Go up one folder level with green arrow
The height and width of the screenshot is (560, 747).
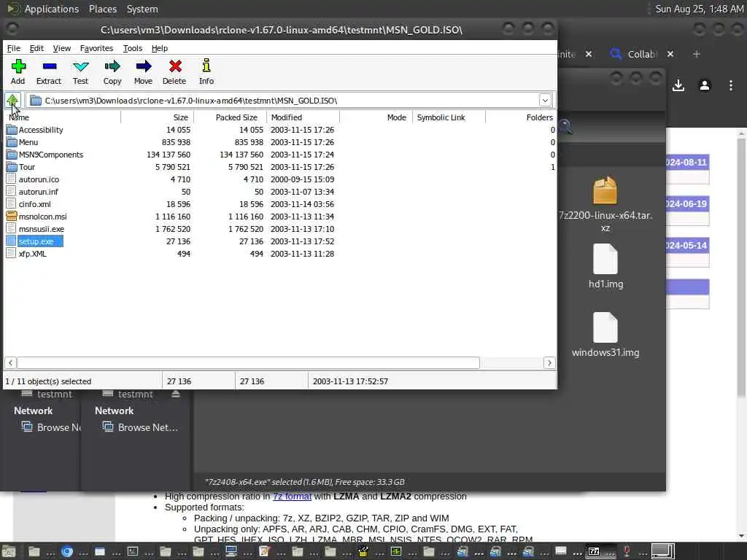click(x=12, y=100)
